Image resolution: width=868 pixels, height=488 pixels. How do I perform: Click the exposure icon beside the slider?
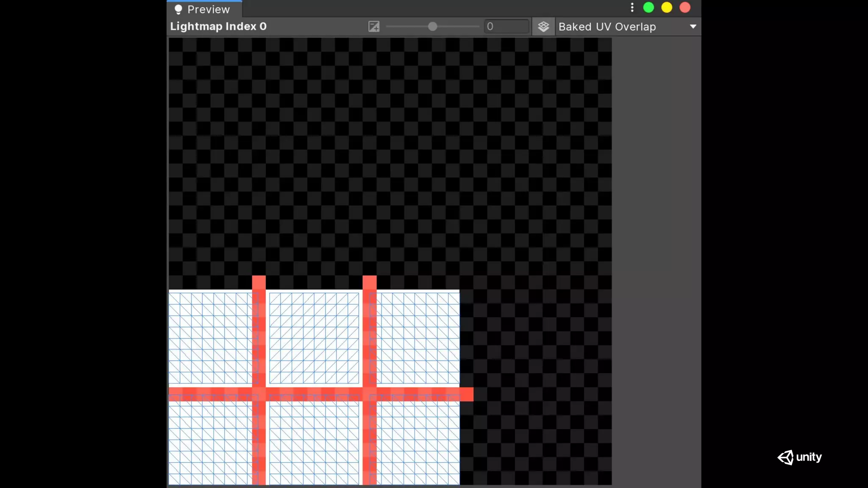(374, 27)
